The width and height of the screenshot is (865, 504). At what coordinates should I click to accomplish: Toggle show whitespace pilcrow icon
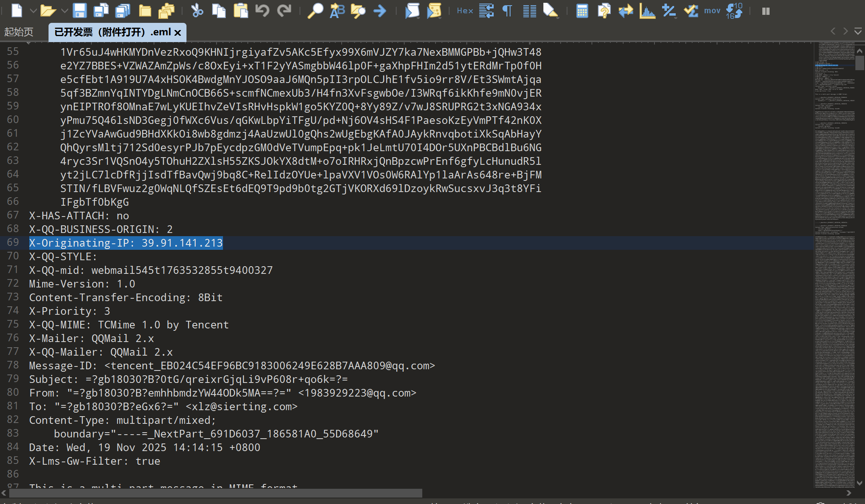tap(508, 11)
